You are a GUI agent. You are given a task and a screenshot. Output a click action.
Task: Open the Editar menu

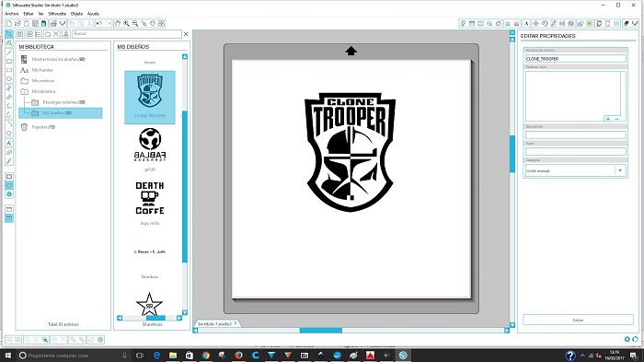[x=29, y=14]
